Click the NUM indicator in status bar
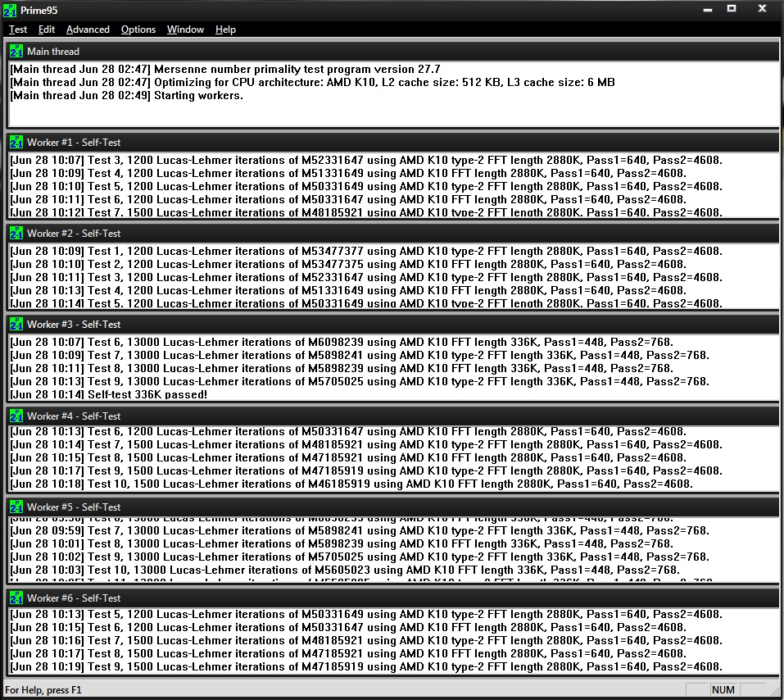Image resolution: width=784 pixels, height=700 pixels. point(723,689)
